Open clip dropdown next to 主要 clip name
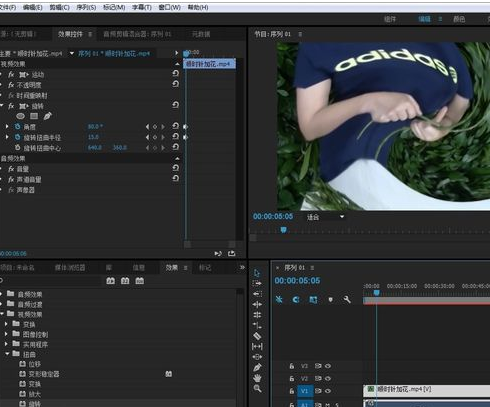 [x=72, y=53]
